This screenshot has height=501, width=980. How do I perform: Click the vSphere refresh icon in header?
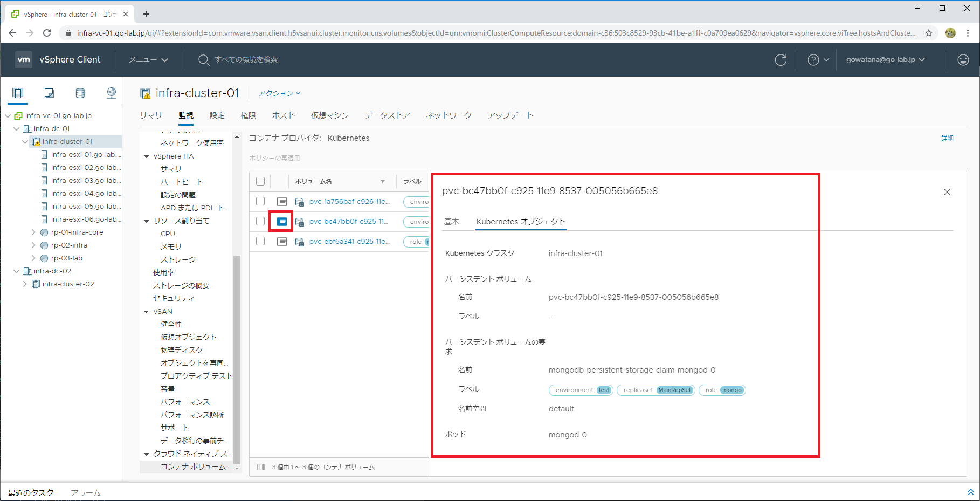[781, 60]
